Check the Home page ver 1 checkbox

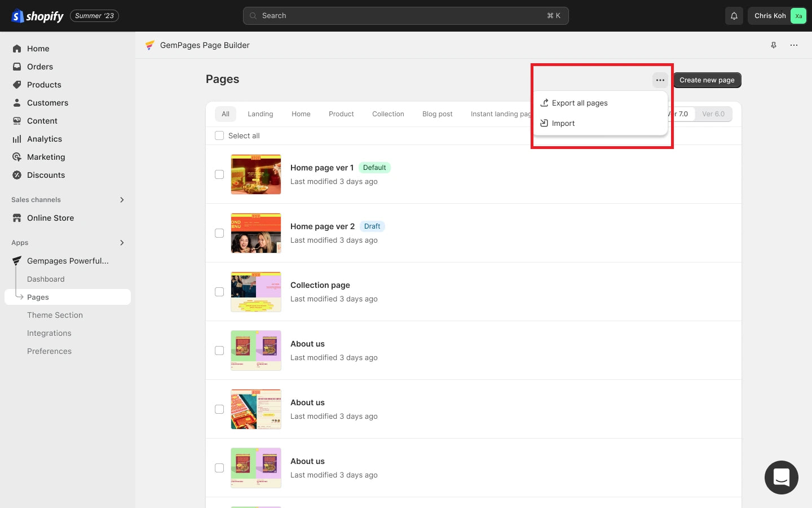[219, 174]
